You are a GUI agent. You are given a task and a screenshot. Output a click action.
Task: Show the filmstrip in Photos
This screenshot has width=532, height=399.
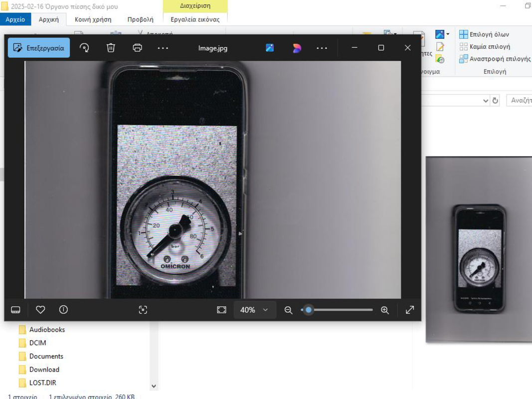(x=15, y=310)
